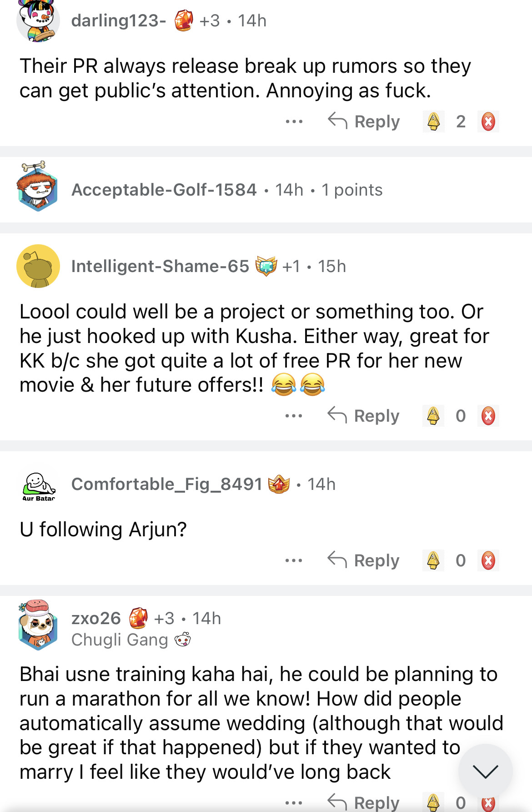Reply to Comfortable_Fig_8491's comment
The width and height of the screenshot is (532, 812).
pyautogui.click(x=364, y=560)
